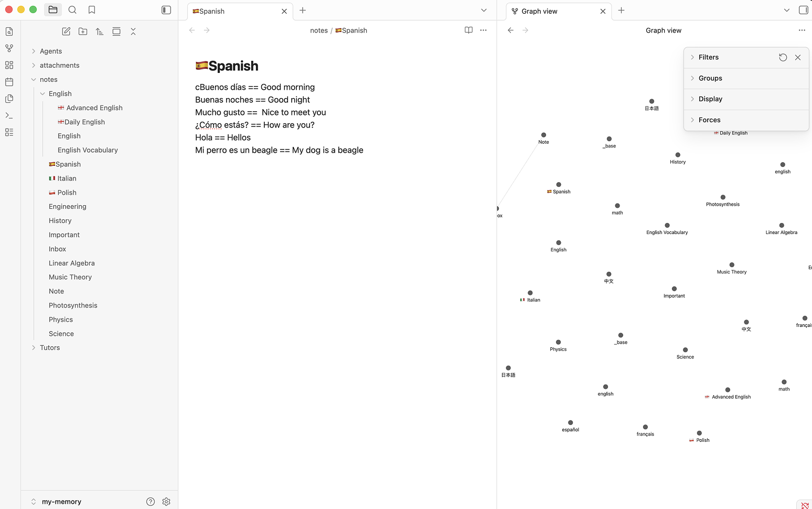Collapse all folders icon
This screenshot has width=812, height=509.
[133, 31]
